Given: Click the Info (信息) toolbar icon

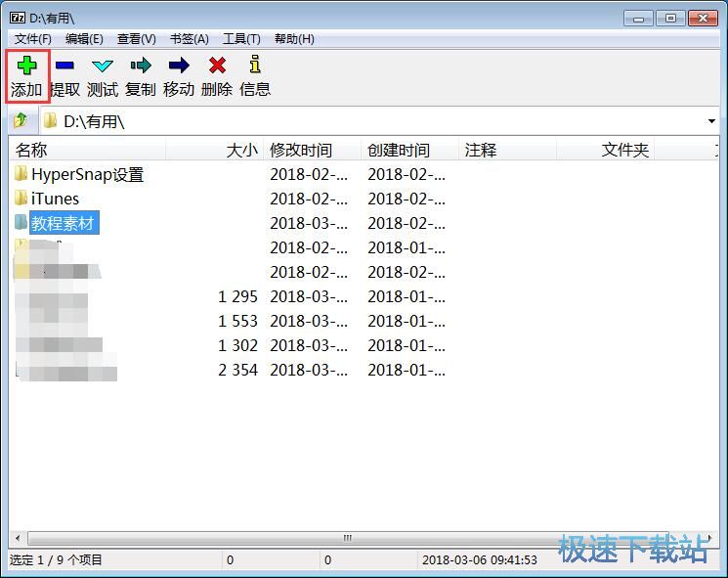Looking at the screenshot, I should click(x=255, y=67).
